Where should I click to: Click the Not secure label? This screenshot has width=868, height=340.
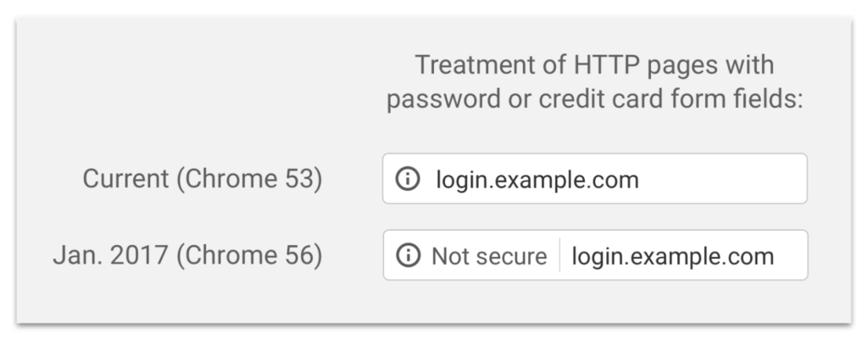(489, 256)
